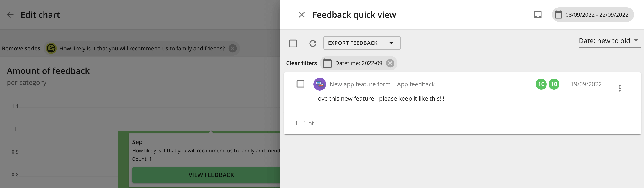The image size is (644, 188).
Task: Remove the Datetime 2022-09 filter chip
Action: coord(390,63)
